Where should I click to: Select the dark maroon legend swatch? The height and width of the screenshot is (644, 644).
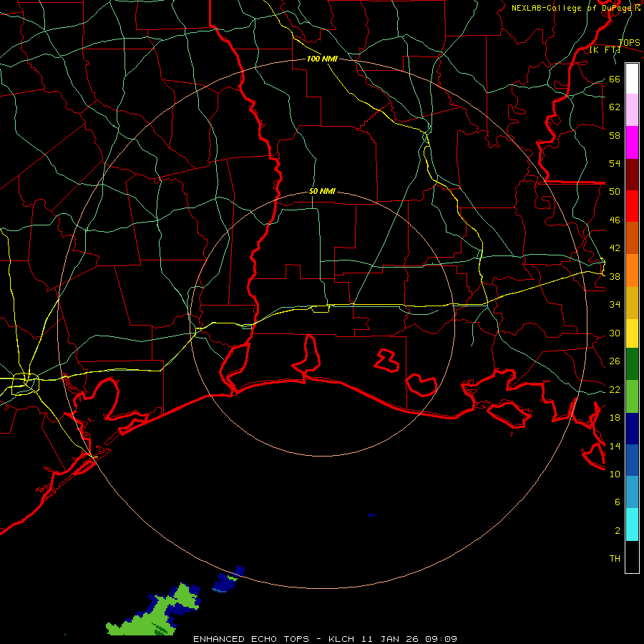click(632, 174)
